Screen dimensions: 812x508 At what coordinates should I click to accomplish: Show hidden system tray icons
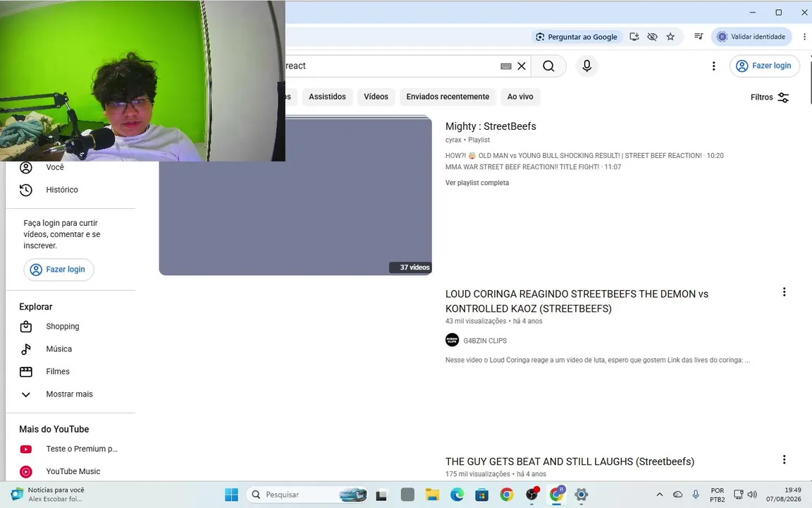[659, 495]
